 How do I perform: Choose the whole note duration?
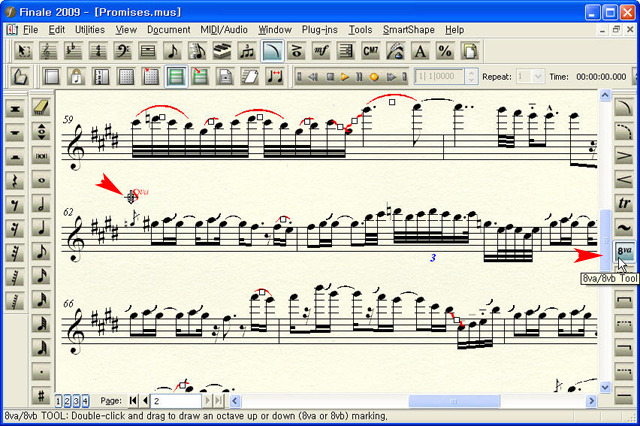tap(41, 180)
